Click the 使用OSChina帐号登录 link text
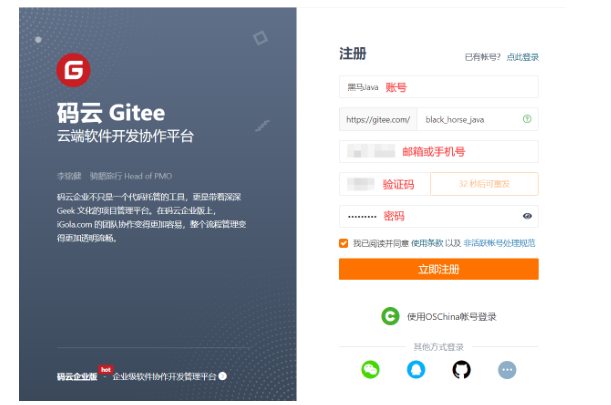Image resolution: width=611 pixels, height=405 pixels. [x=452, y=317]
